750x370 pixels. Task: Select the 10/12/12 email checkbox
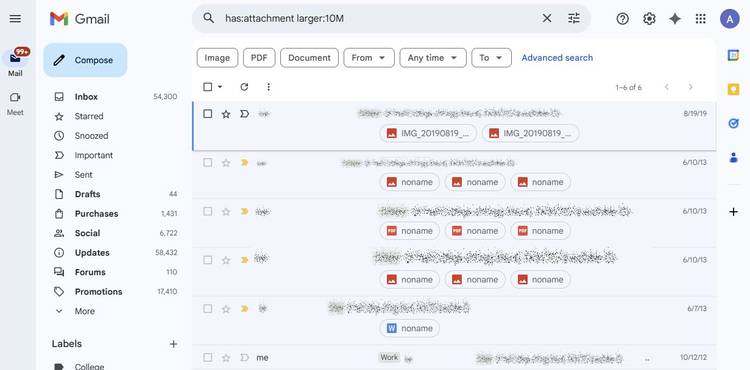(208, 358)
